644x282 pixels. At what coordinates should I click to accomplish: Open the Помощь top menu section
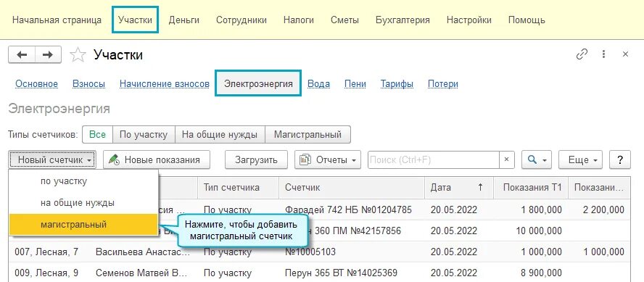[527, 20]
